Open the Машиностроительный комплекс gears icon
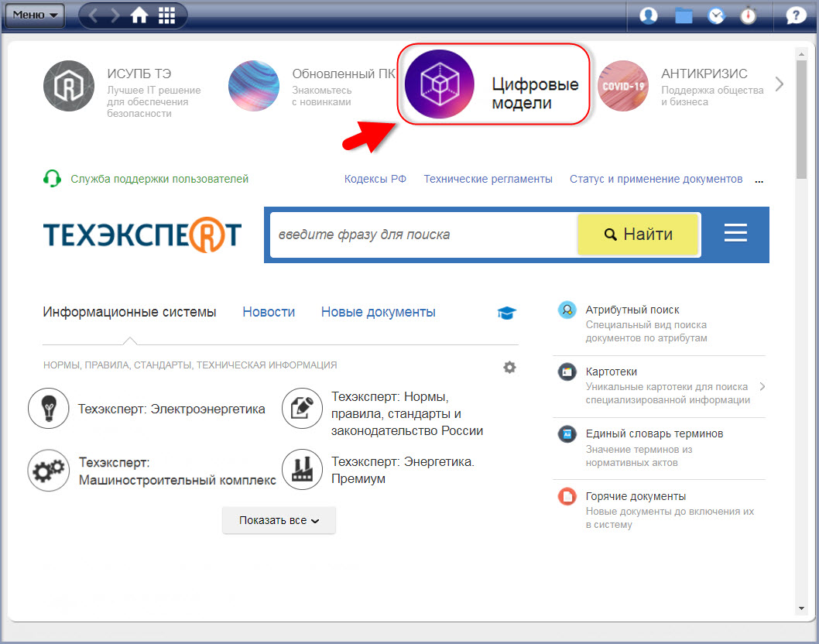 [49, 470]
